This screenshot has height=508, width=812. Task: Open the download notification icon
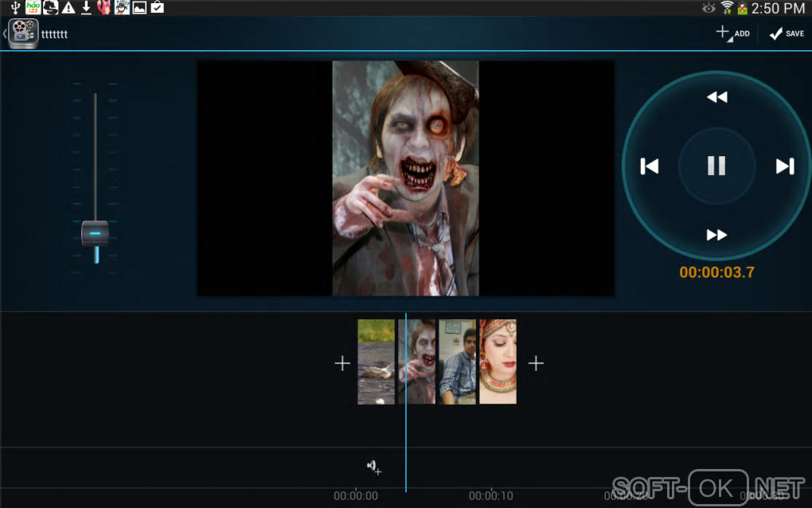(x=86, y=8)
